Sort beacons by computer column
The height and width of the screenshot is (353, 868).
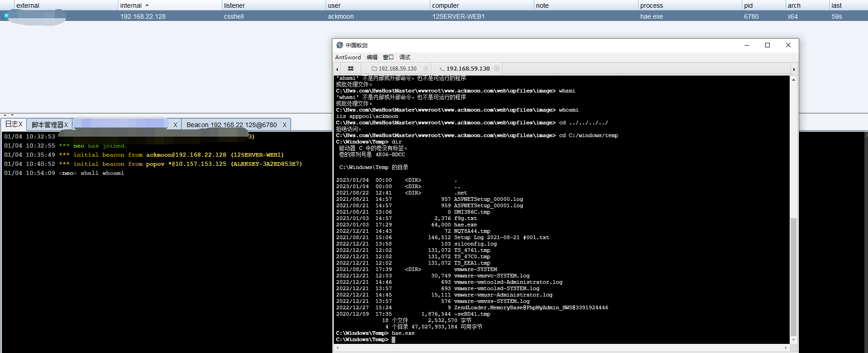pyautogui.click(x=482, y=5)
